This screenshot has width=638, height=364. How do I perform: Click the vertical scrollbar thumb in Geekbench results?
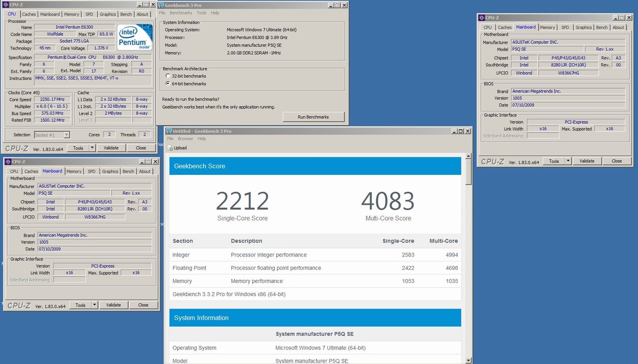(x=469, y=172)
